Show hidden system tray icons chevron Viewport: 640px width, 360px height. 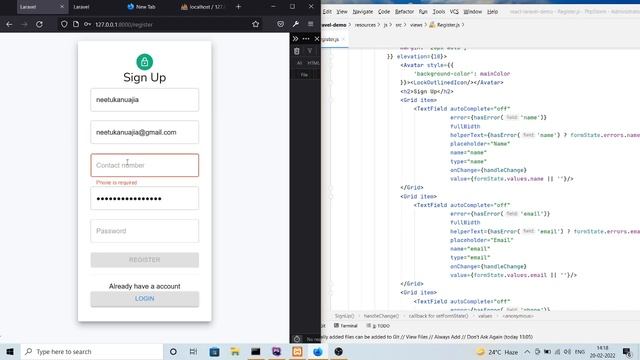(527, 352)
